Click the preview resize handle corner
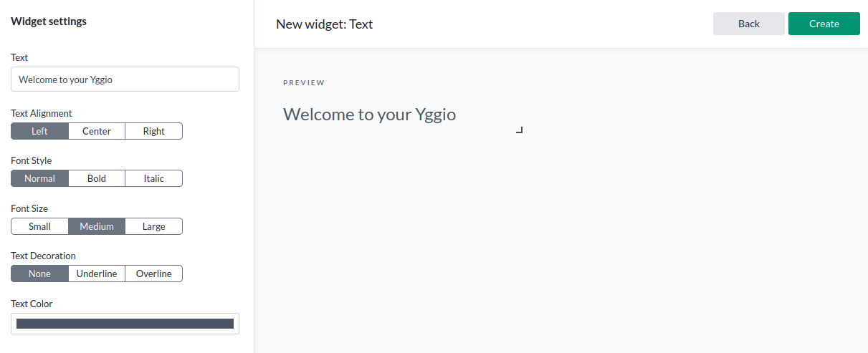This screenshot has height=353, width=868. click(x=520, y=130)
